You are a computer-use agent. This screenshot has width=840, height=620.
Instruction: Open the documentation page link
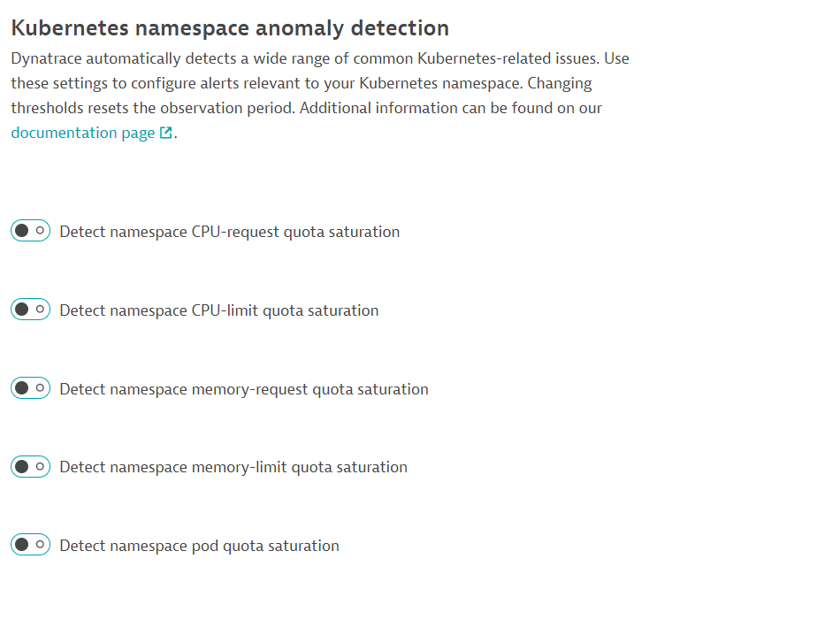(83, 133)
